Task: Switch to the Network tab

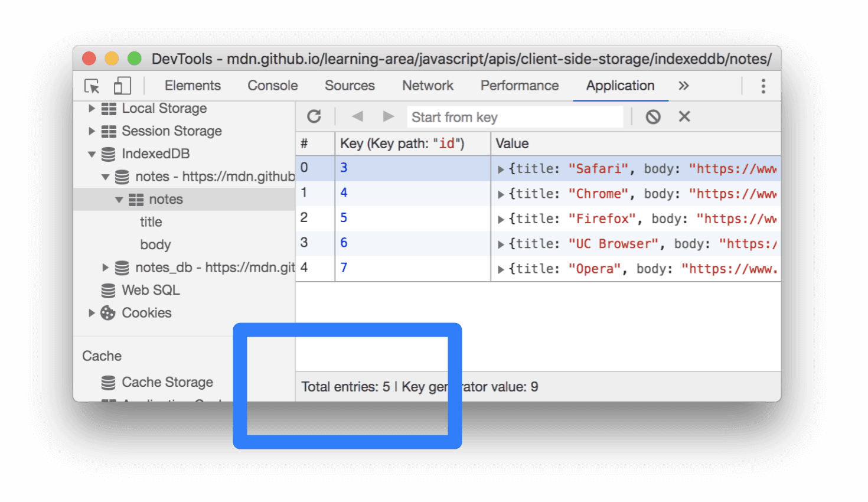Action: pos(428,86)
